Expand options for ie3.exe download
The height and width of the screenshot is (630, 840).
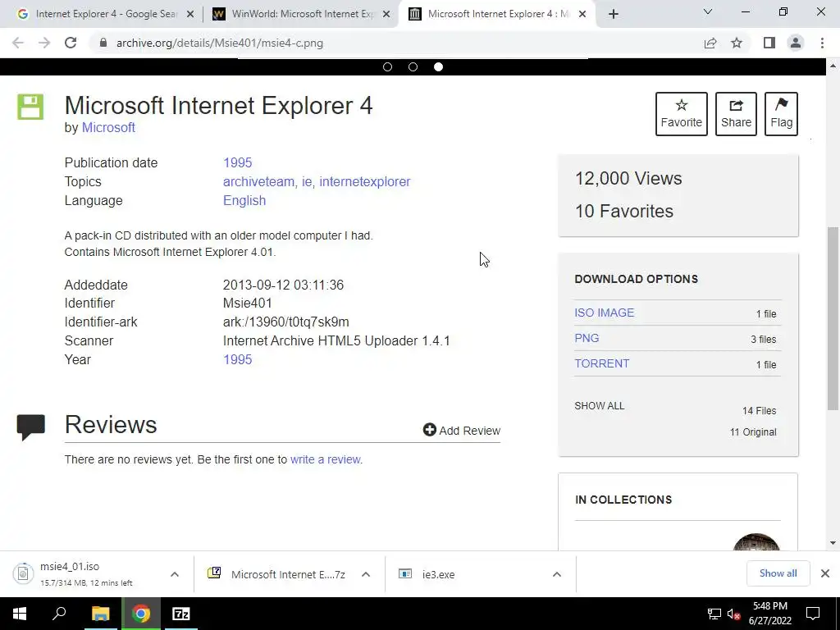click(x=557, y=574)
